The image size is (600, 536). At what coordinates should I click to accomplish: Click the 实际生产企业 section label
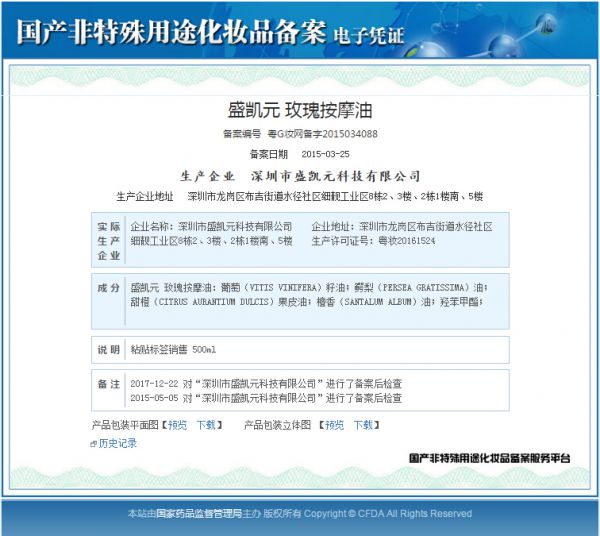(x=109, y=241)
